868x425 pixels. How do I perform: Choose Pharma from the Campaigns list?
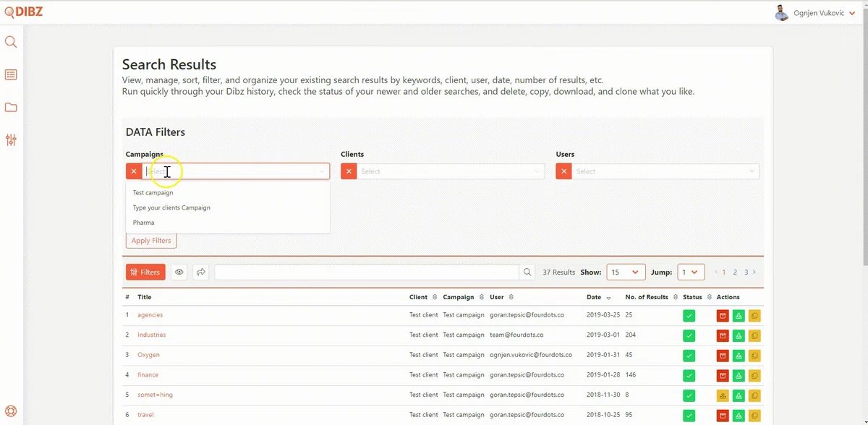point(228,223)
